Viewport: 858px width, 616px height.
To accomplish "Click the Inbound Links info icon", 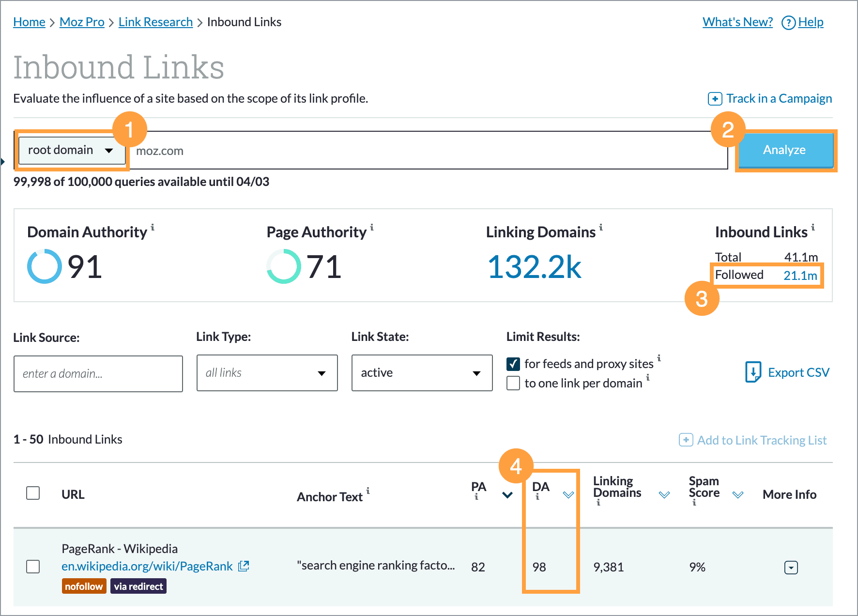I will 813,228.
